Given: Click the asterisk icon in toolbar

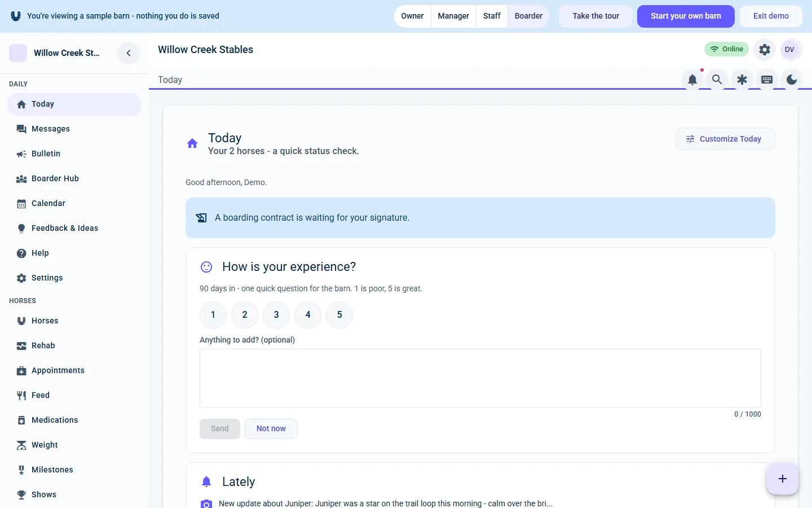Looking at the screenshot, I should coord(742,80).
